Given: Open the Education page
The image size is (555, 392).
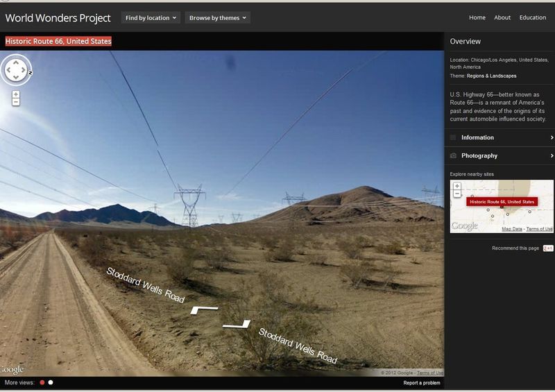Looking at the screenshot, I should [x=533, y=17].
